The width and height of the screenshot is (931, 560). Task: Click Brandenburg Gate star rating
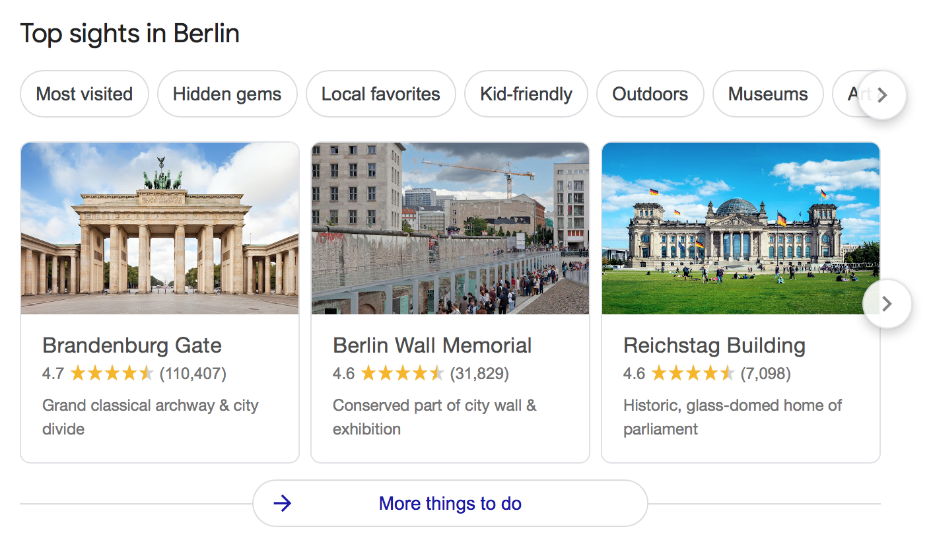[112, 374]
